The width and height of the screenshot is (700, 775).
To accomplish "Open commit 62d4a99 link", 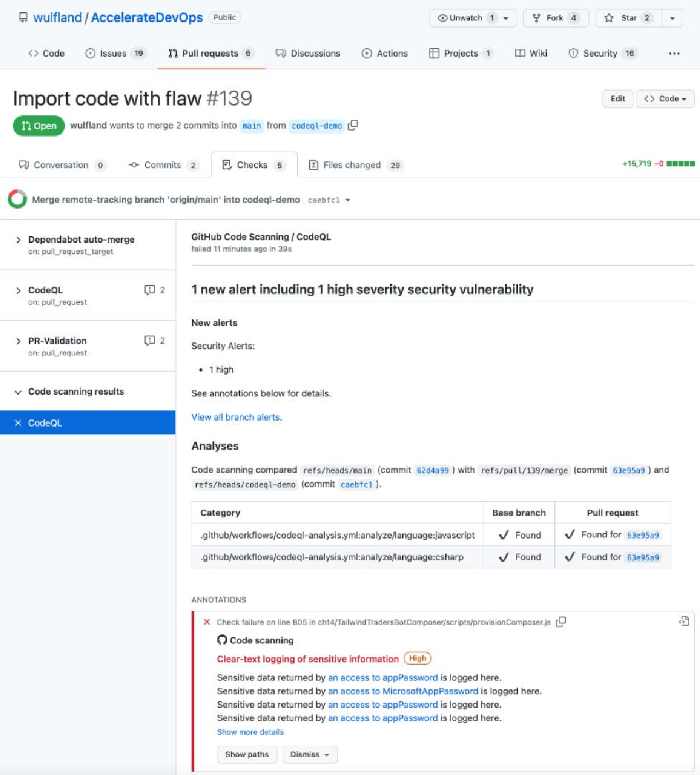I will 433,470.
